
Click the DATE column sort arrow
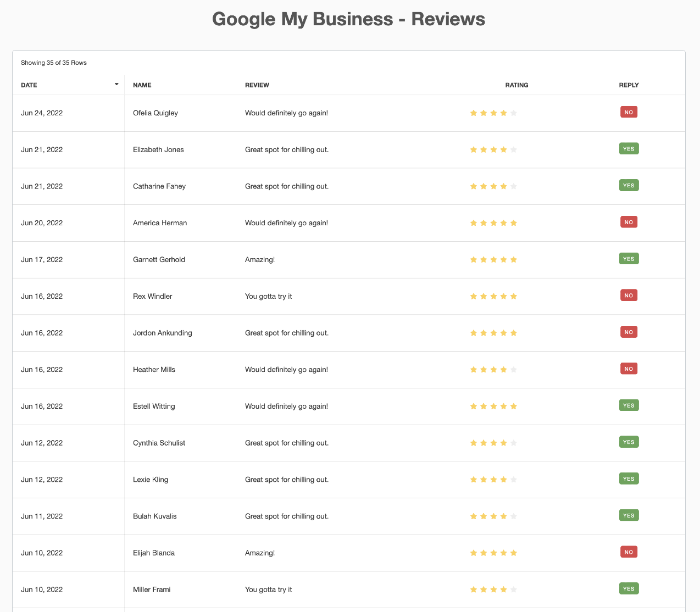click(x=116, y=85)
